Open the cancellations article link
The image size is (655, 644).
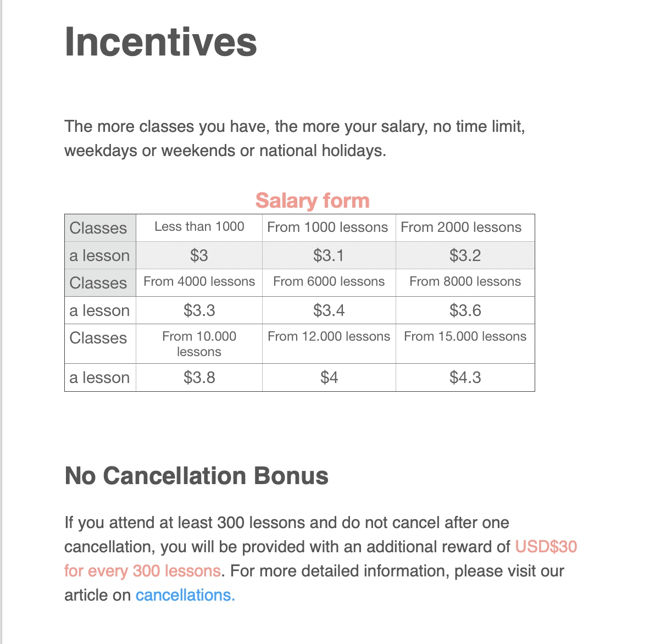tap(185, 595)
